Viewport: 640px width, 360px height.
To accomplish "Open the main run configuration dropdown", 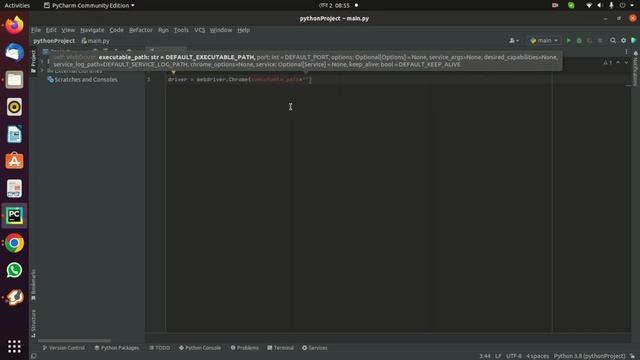I will click(544, 40).
